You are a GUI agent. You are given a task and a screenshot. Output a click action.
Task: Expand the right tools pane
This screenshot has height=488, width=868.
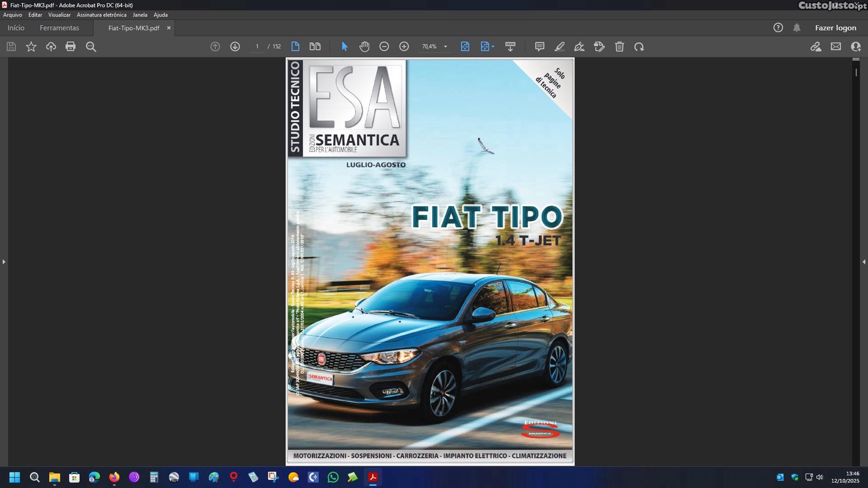(x=864, y=262)
